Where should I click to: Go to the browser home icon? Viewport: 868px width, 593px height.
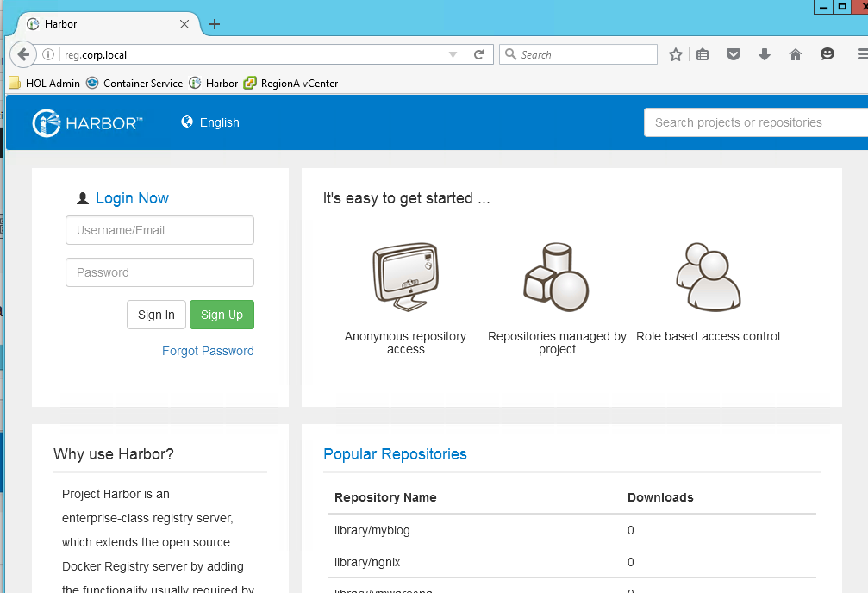click(x=796, y=54)
